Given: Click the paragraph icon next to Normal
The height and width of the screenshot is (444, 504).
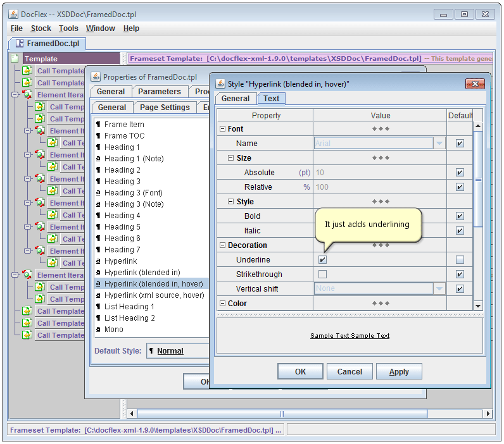Looking at the screenshot, I should pyautogui.click(x=151, y=351).
